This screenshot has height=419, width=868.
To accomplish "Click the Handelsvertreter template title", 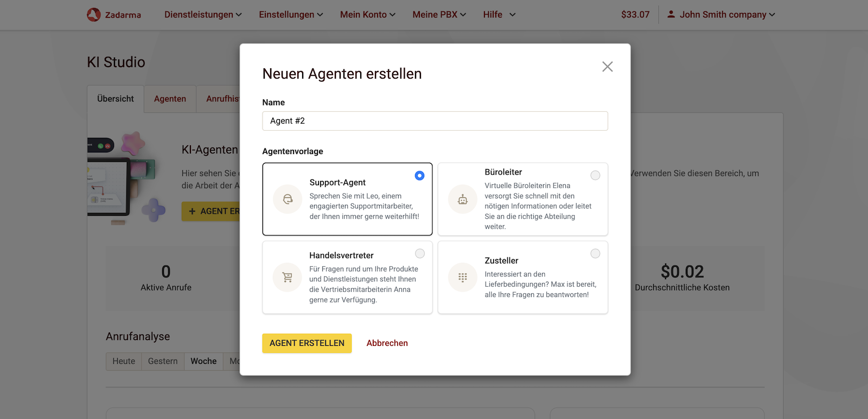I will coord(342,255).
